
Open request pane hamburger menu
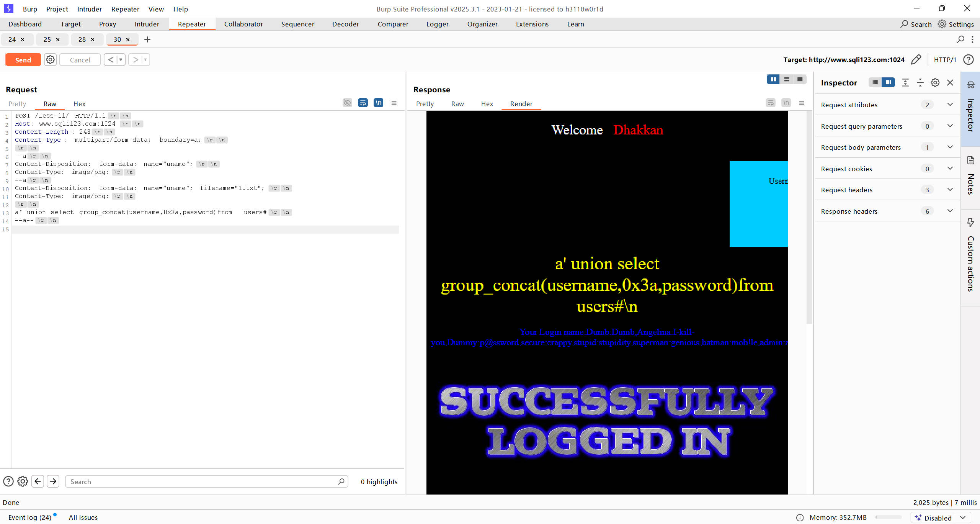click(394, 103)
